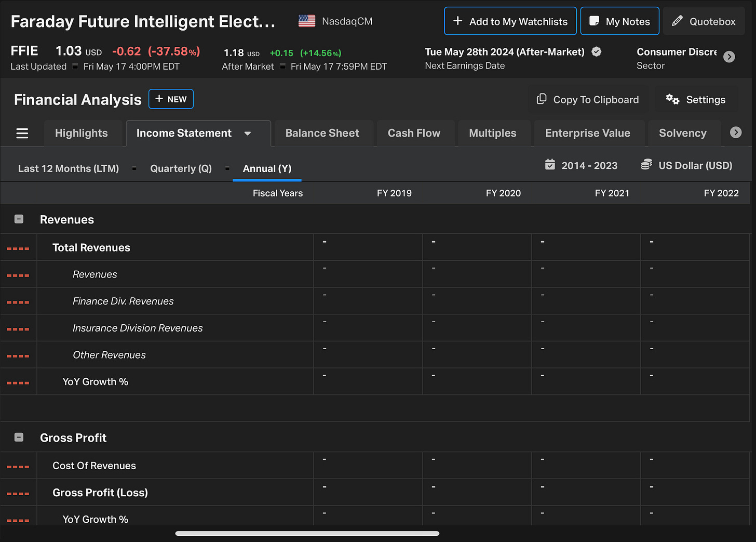Open the 2014 - 2023 date range selector

point(581,165)
